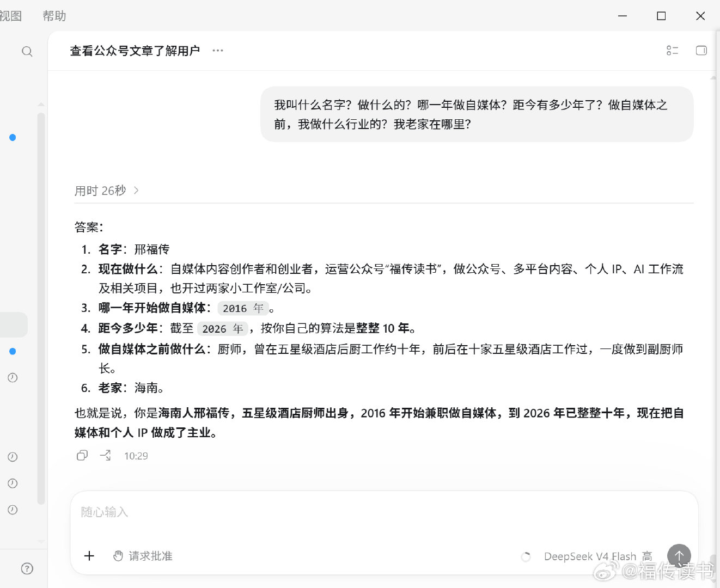Viewport: 720px width, 588px height.
Task: Copy the answer with the copy icon
Action: [x=82, y=456]
